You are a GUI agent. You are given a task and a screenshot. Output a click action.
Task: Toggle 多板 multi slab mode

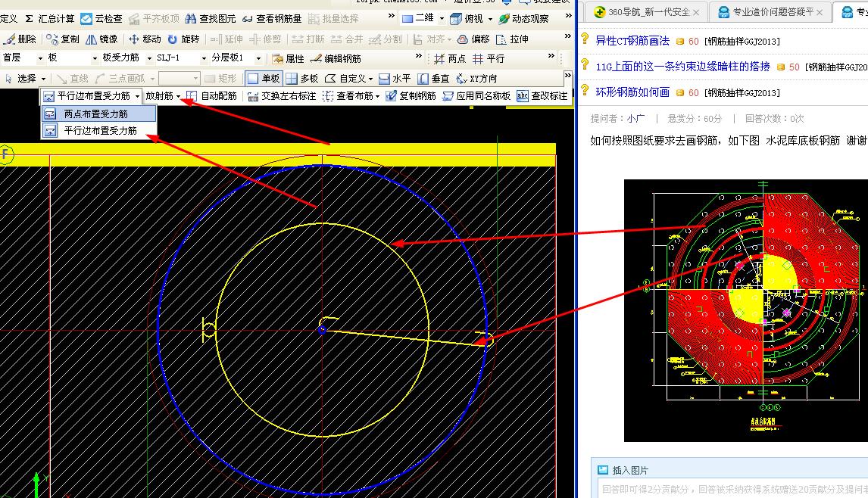click(x=301, y=79)
